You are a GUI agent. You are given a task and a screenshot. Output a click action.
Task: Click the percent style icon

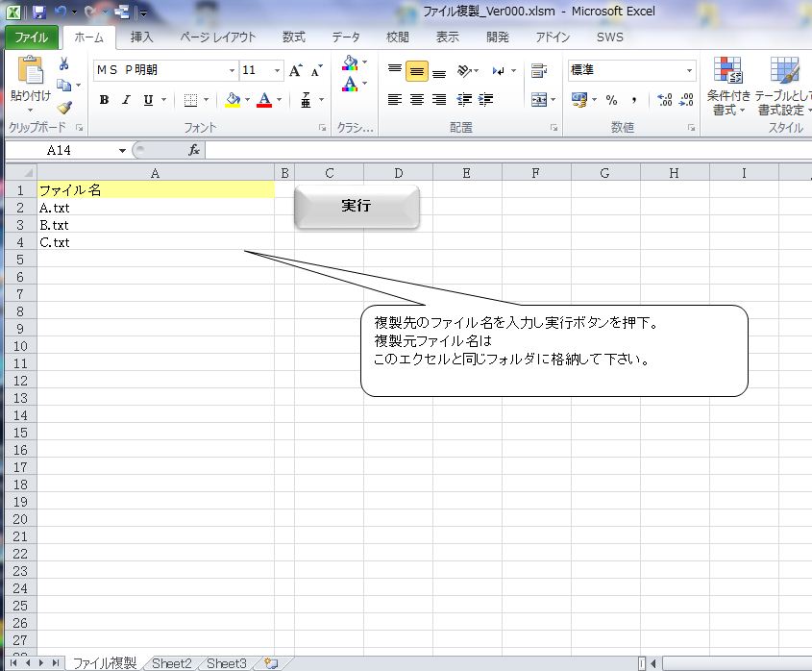pyautogui.click(x=611, y=100)
